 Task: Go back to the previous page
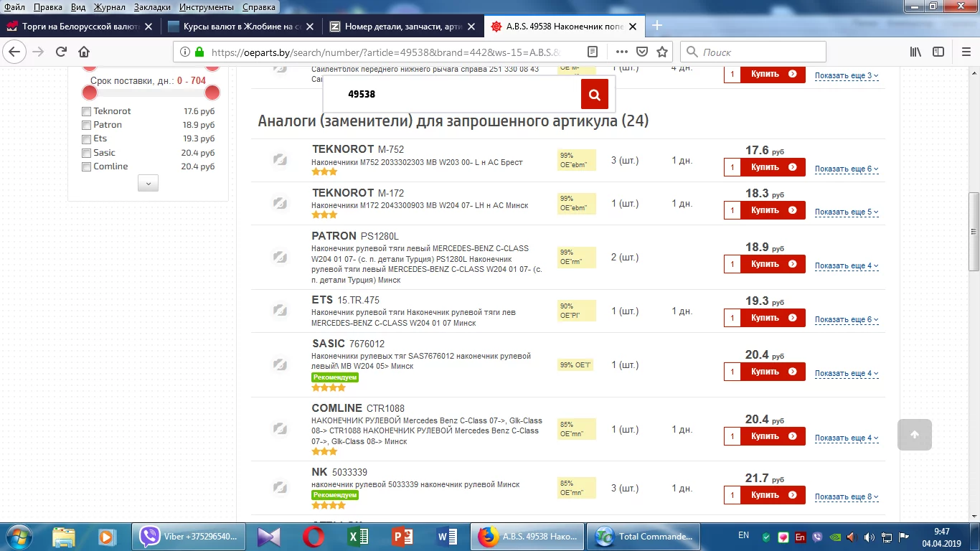coord(15,52)
